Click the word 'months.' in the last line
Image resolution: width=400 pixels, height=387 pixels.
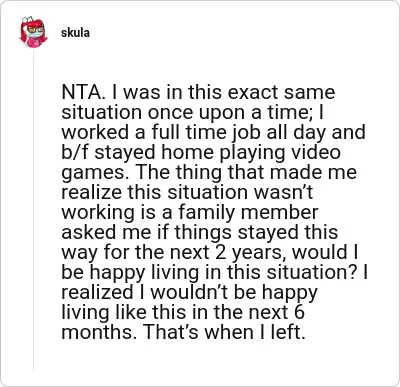[x=99, y=332]
